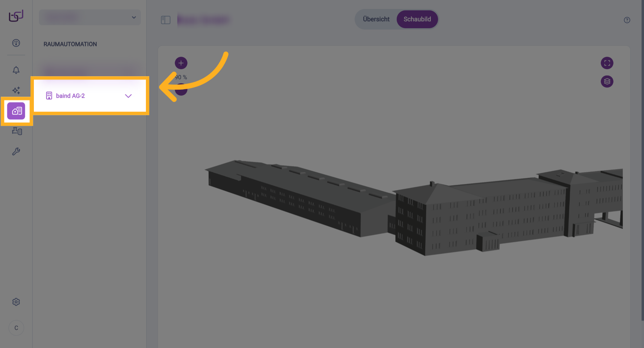Viewport: 644px width, 348px height.
Task: Switch to the Schaubild tab
Action: click(x=417, y=19)
